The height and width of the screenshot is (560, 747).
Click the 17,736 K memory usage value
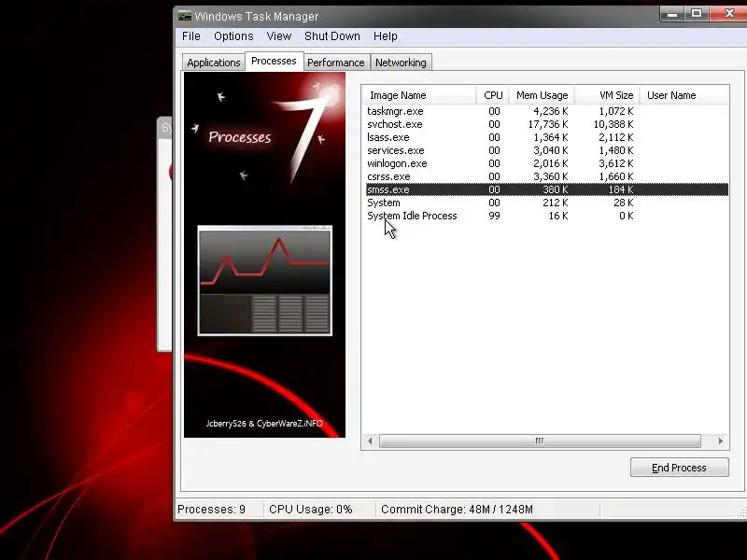click(548, 124)
